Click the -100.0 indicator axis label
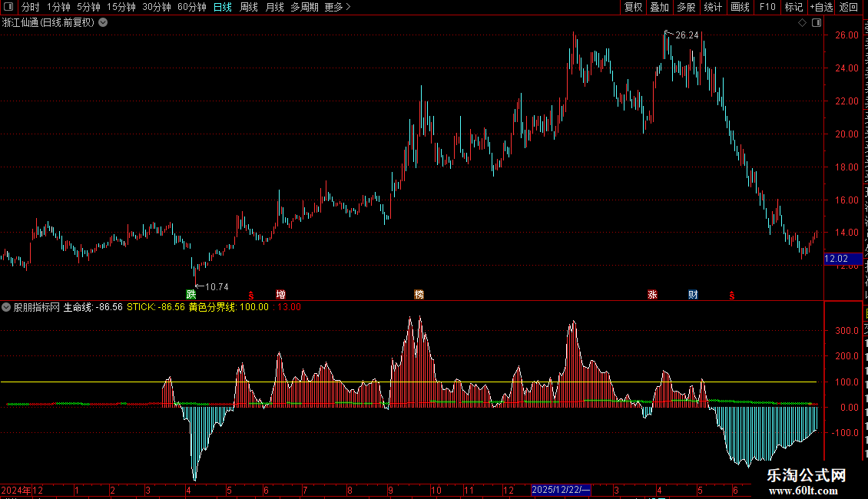The width and height of the screenshot is (868, 499). [x=845, y=433]
